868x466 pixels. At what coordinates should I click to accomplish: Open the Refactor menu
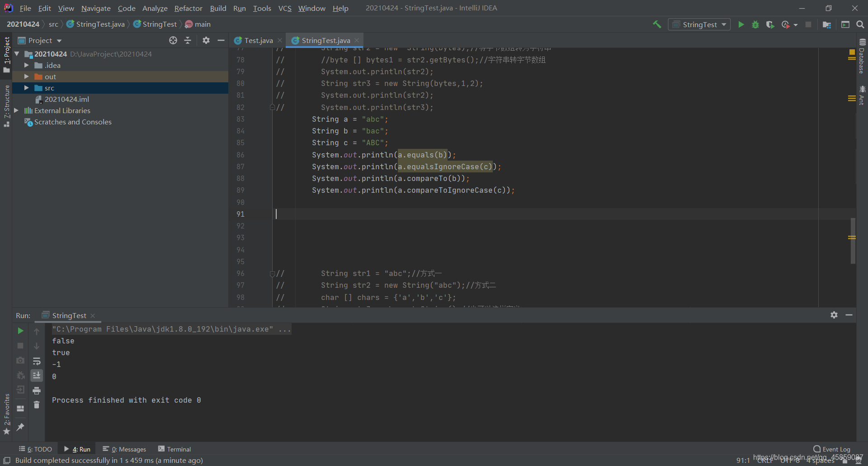tap(188, 8)
